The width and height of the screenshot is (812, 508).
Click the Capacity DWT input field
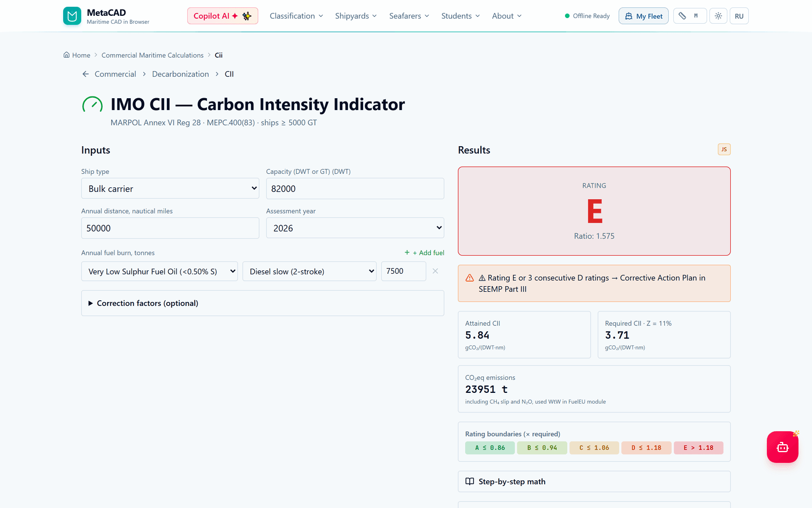(x=355, y=189)
